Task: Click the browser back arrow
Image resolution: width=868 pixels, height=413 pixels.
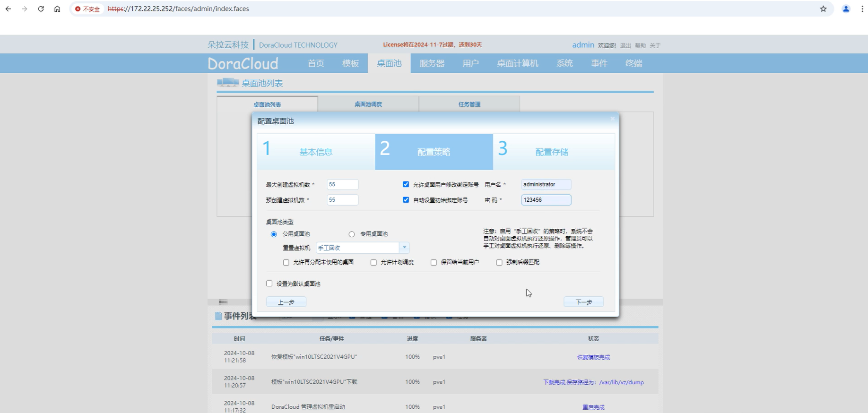Action: 8,9
